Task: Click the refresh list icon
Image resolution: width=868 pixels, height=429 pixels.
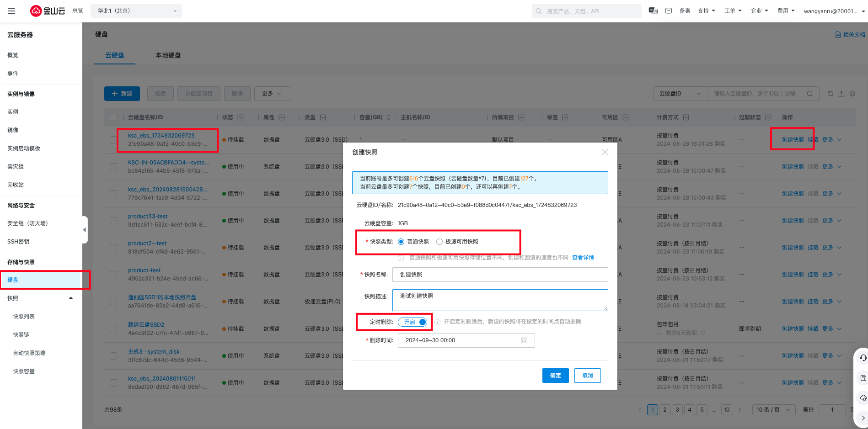Action: [x=830, y=94]
